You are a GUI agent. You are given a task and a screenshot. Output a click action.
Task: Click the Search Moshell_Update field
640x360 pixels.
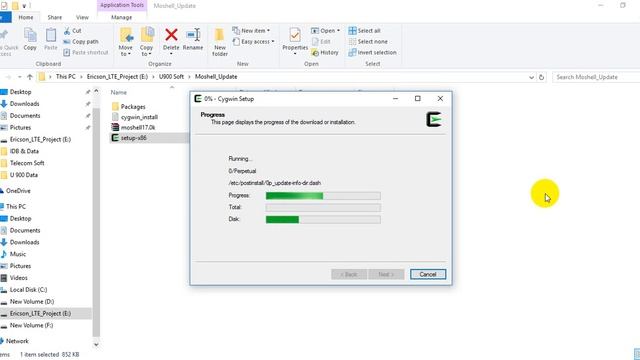click(x=596, y=77)
